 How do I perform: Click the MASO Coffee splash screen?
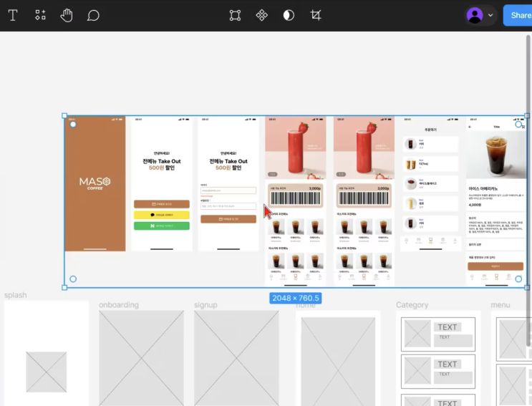point(95,183)
